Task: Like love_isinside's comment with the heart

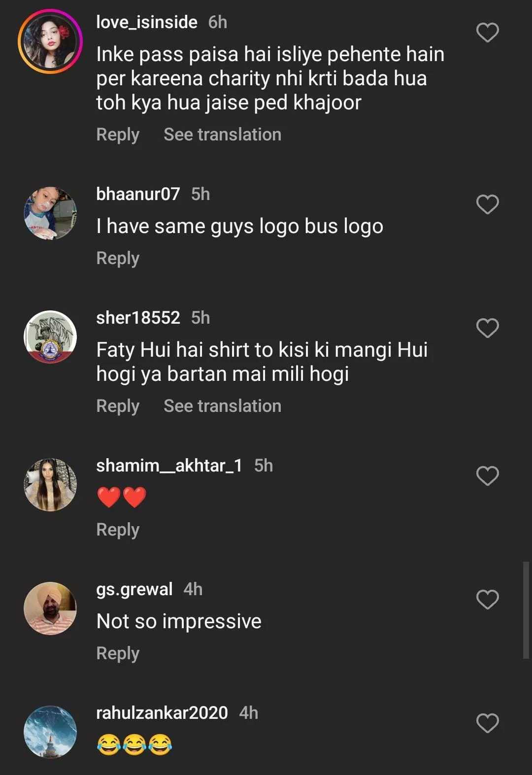Action: [x=487, y=33]
